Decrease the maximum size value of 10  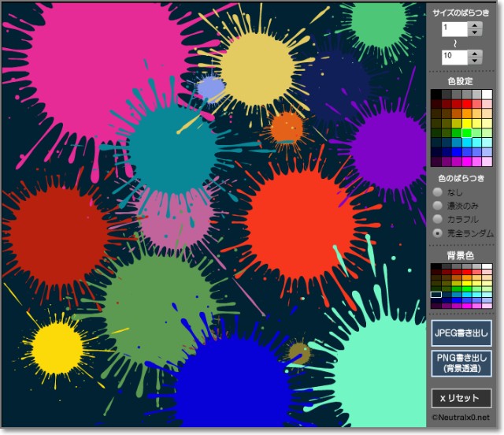tap(475, 61)
